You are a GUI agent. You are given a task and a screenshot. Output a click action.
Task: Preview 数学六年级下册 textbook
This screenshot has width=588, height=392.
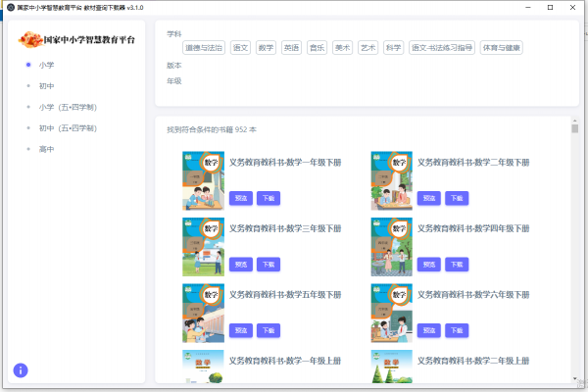coord(429,330)
